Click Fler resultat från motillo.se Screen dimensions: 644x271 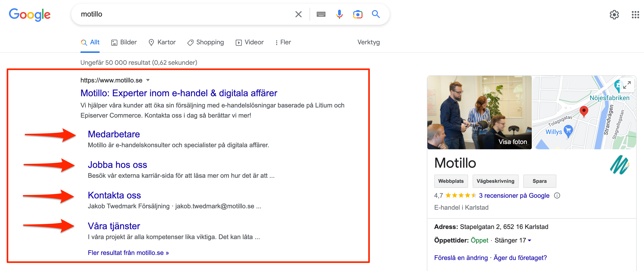[x=128, y=253]
